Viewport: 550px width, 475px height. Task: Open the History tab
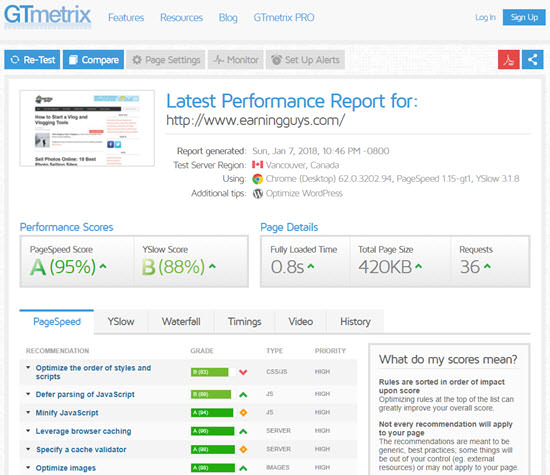[x=355, y=322]
